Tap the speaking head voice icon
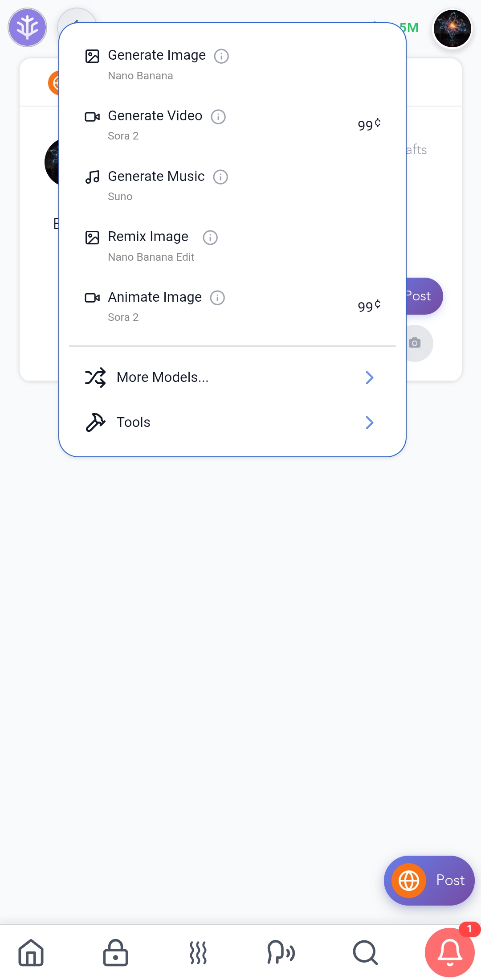 pyautogui.click(x=281, y=953)
